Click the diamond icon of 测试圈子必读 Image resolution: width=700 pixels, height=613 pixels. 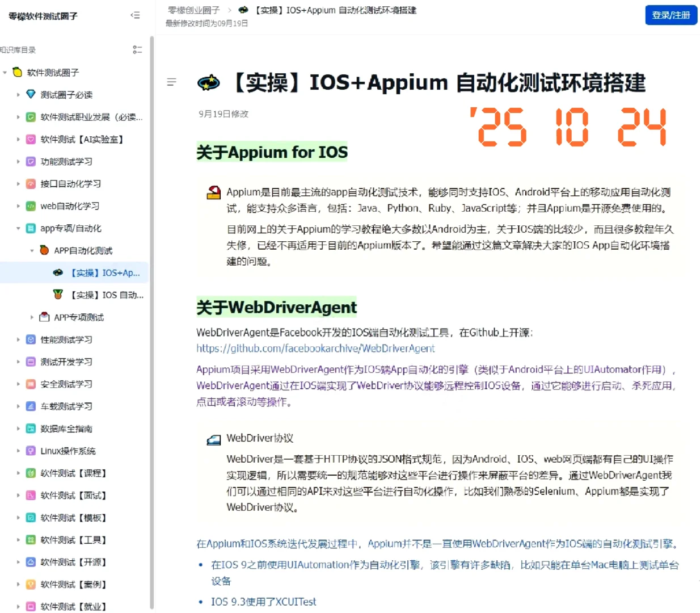point(31,94)
